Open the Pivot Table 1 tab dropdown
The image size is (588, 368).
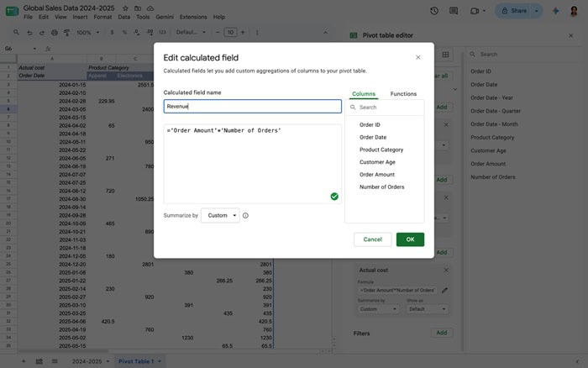click(x=160, y=361)
